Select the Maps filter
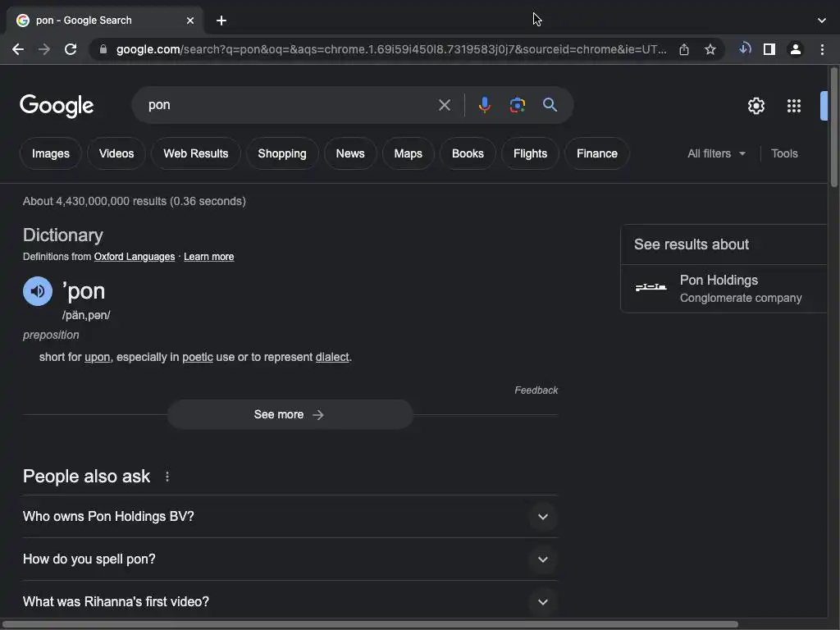840x630 pixels. [x=409, y=153]
